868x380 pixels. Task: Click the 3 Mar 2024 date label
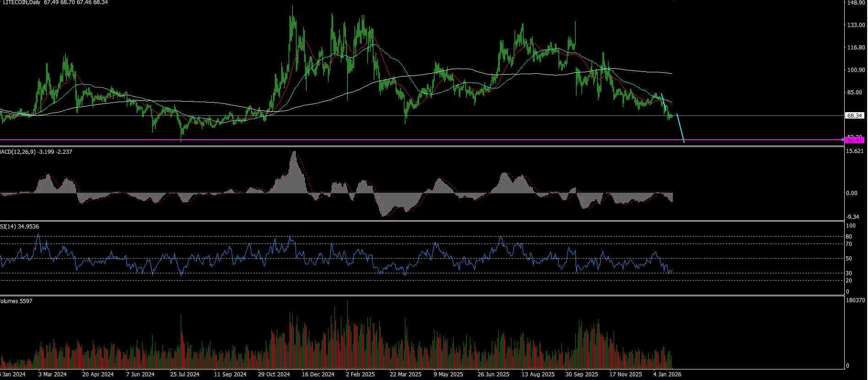click(x=53, y=375)
